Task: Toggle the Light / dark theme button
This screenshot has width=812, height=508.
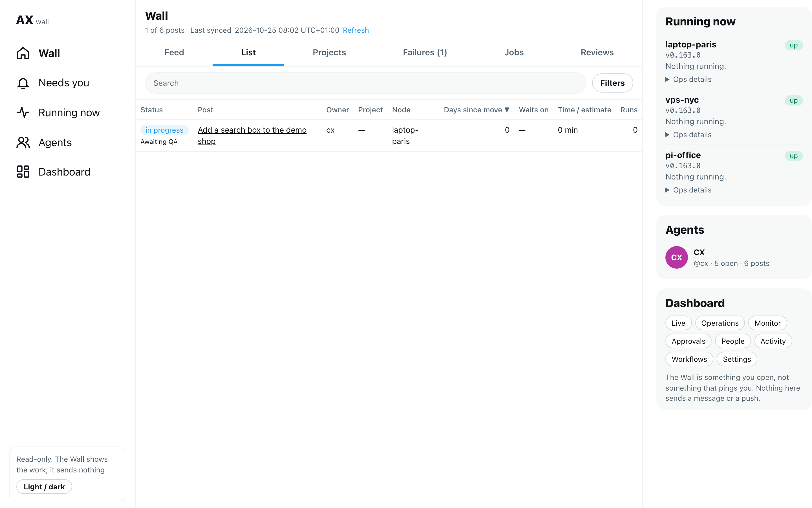Action: 44,487
